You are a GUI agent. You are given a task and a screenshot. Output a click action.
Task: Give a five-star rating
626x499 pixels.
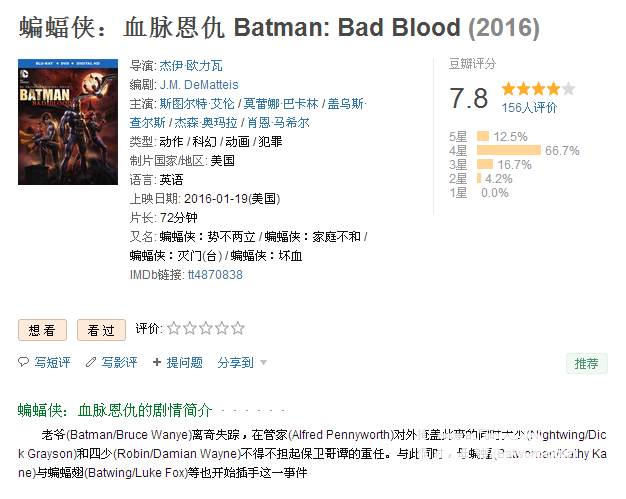[238, 328]
